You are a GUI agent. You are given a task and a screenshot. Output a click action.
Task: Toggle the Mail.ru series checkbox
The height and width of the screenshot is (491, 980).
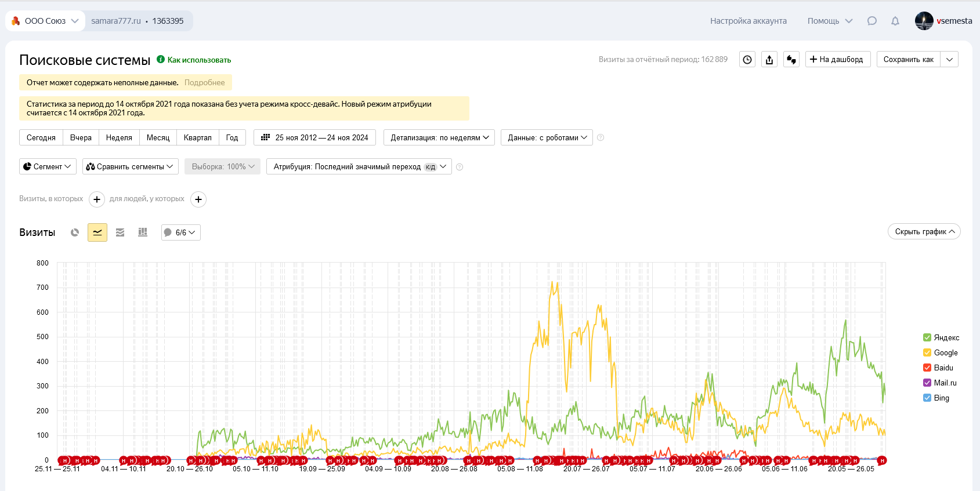tap(927, 383)
